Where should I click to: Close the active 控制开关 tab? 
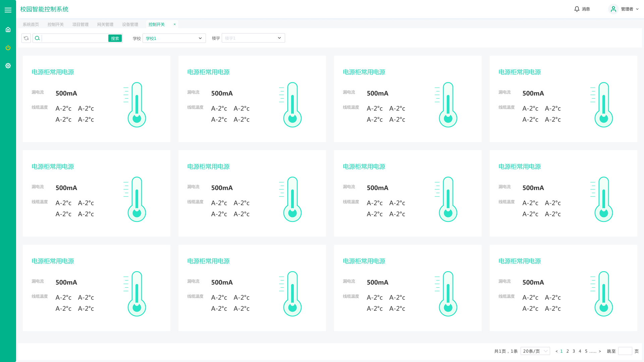[174, 24]
